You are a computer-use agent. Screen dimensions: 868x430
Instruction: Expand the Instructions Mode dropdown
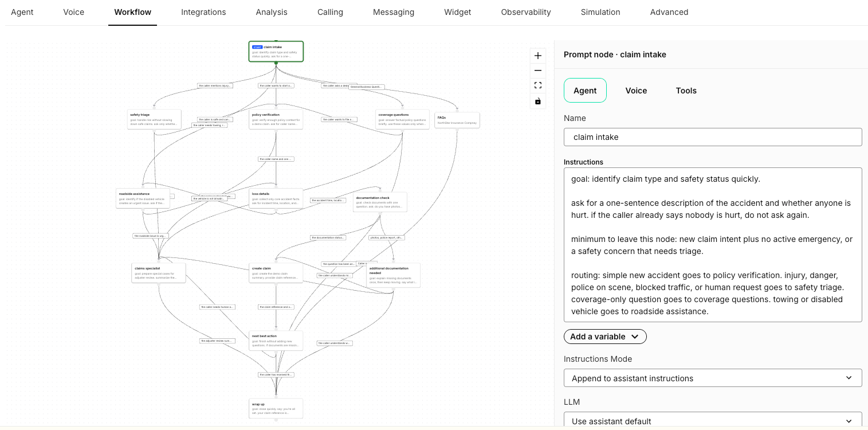(x=713, y=378)
